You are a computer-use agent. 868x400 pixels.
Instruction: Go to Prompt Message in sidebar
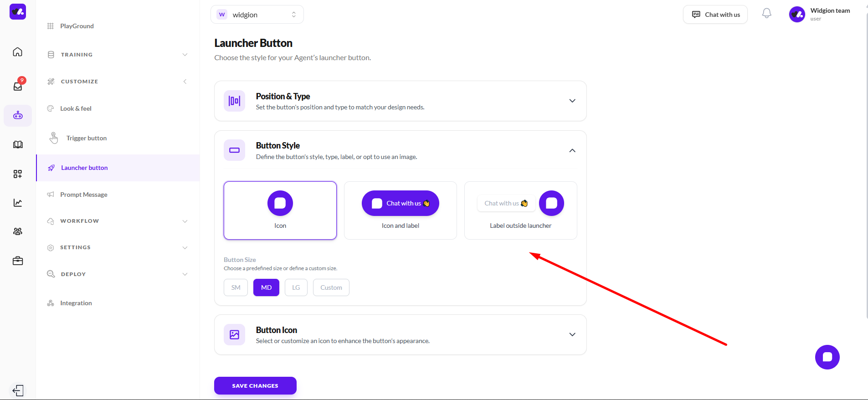(x=83, y=195)
